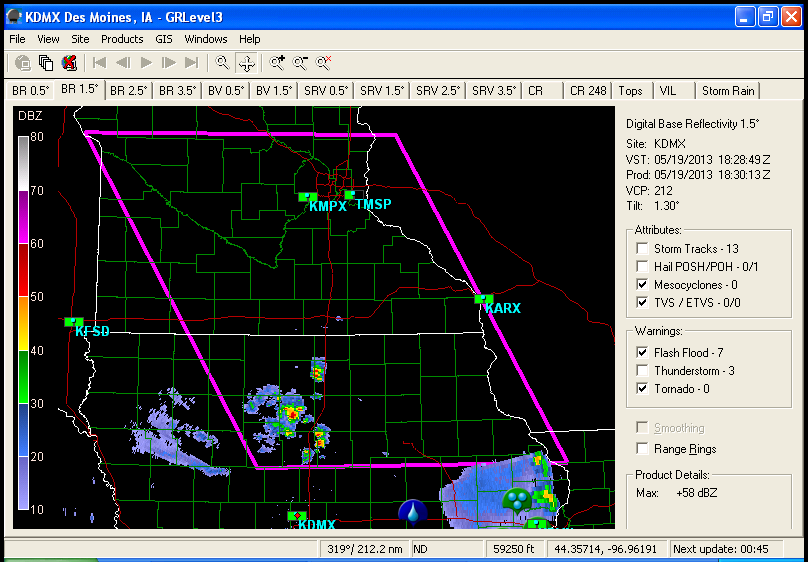Image resolution: width=808 pixels, height=562 pixels.
Task: Enable Hail POSH/POH checkbox
Action: point(642,266)
